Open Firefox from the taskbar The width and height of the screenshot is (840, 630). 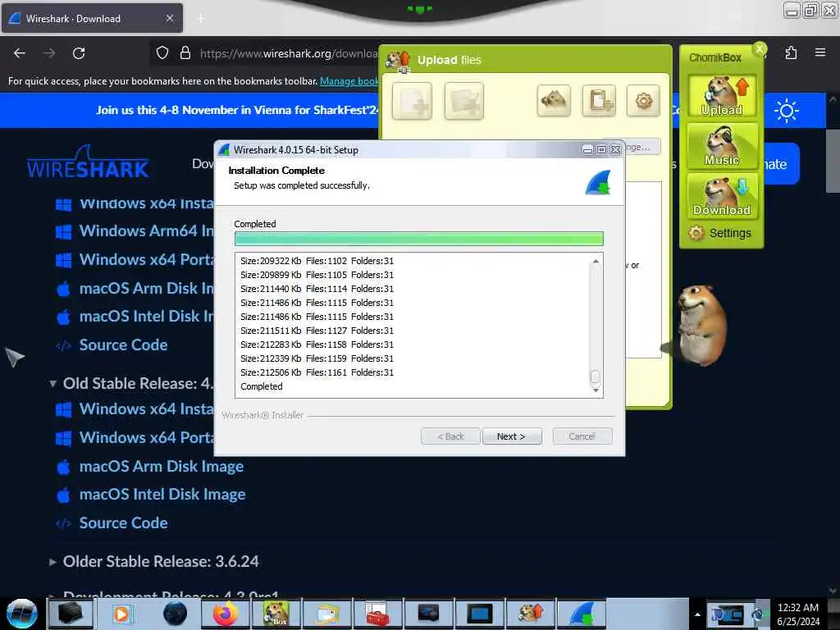point(226,614)
